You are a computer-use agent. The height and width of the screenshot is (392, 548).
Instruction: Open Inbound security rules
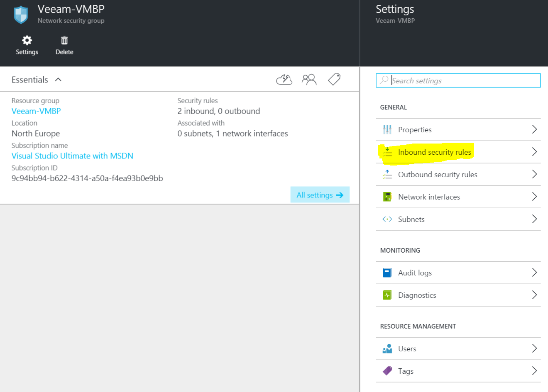tap(434, 152)
